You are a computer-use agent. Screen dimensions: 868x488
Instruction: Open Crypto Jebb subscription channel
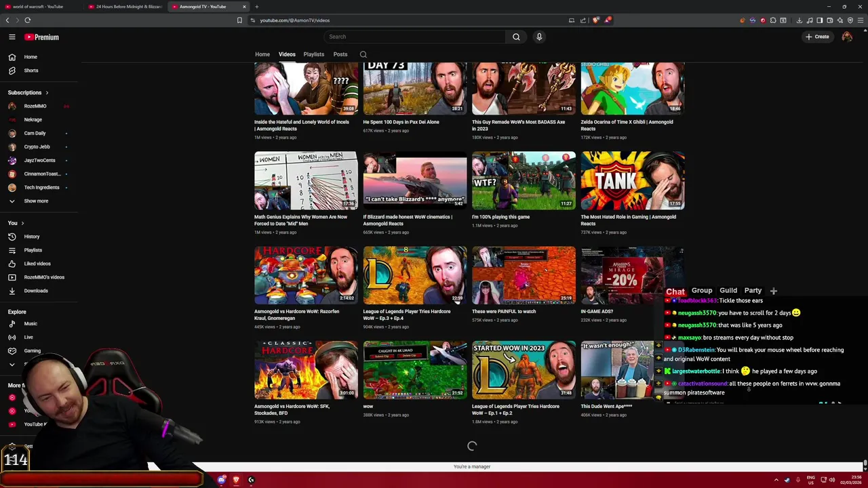tap(39, 147)
